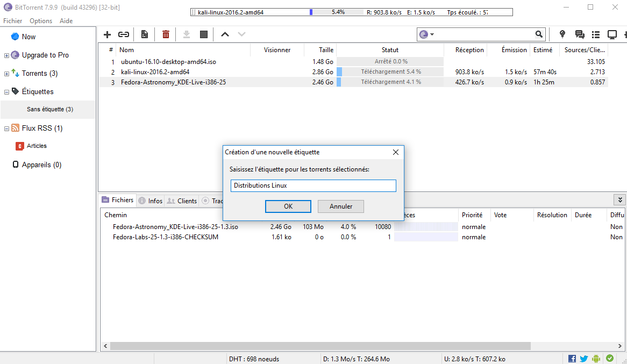Select Torrents (3) in sidebar
The width and height of the screenshot is (627, 364).
coord(40,74)
